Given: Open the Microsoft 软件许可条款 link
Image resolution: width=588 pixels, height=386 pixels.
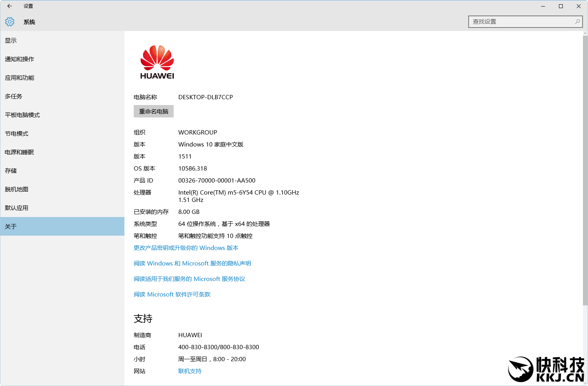Looking at the screenshot, I should click(172, 295).
